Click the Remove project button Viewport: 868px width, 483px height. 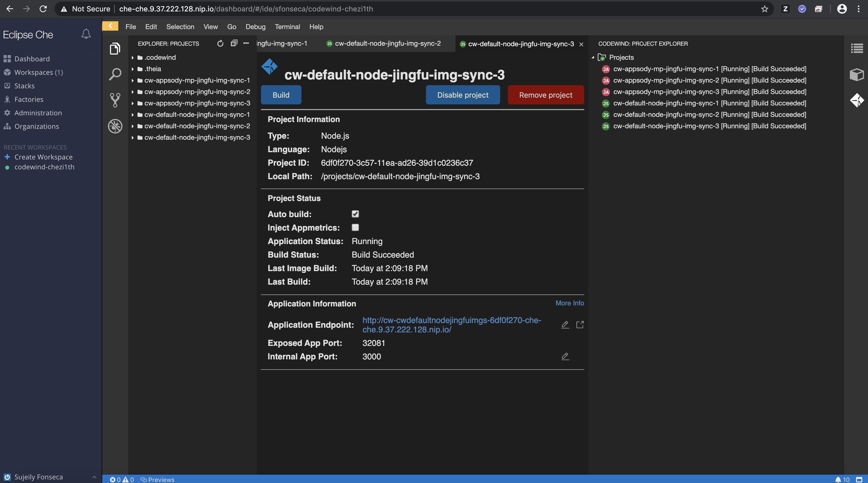[546, 95]
